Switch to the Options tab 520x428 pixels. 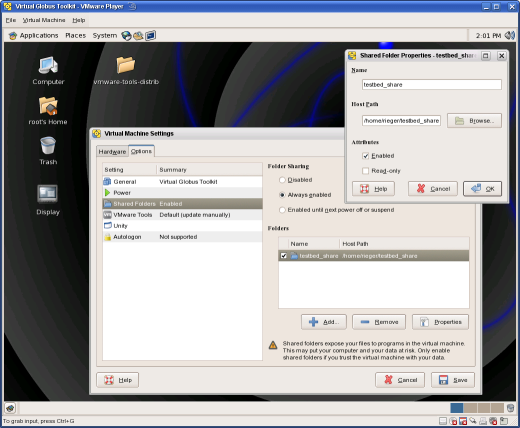point(141,151)
